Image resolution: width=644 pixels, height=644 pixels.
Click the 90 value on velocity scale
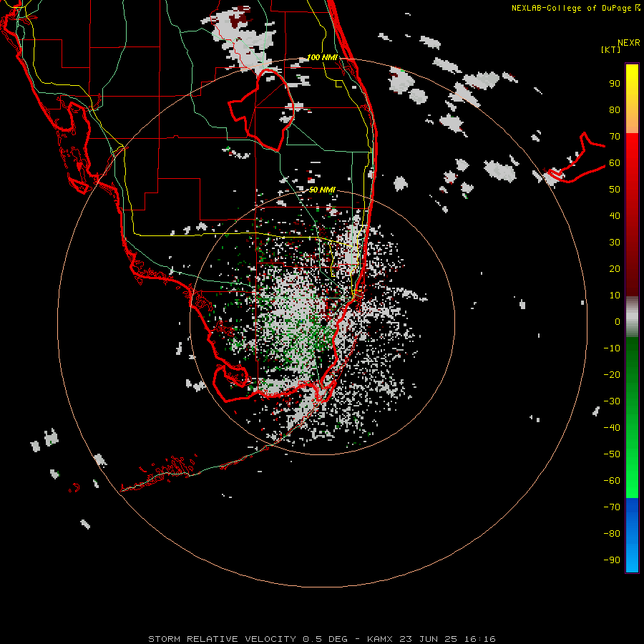(615, 84)
